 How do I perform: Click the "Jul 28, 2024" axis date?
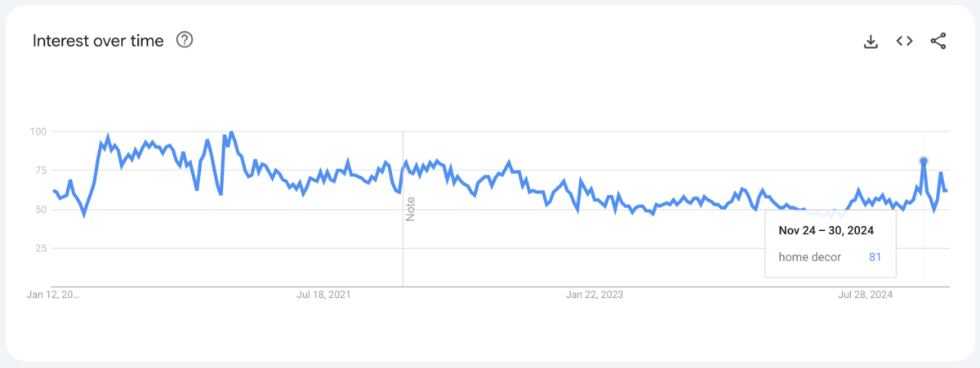pos(867,295)
